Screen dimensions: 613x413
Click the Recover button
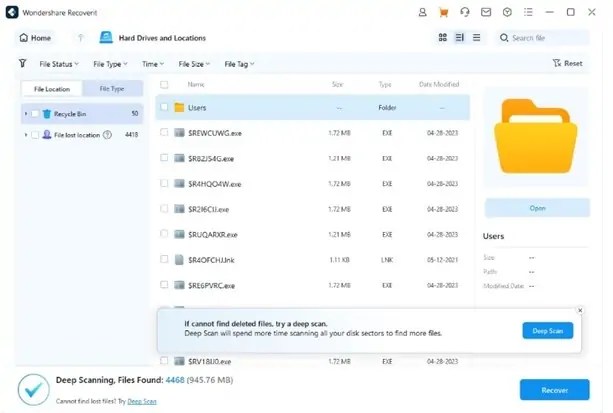pos(554,390)
